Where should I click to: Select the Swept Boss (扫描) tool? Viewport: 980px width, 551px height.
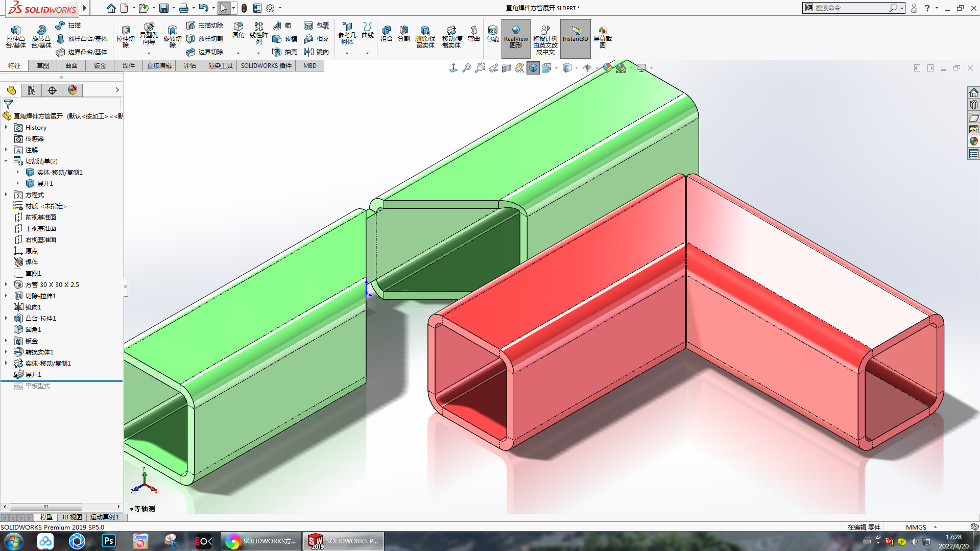(x=68, y=25)
